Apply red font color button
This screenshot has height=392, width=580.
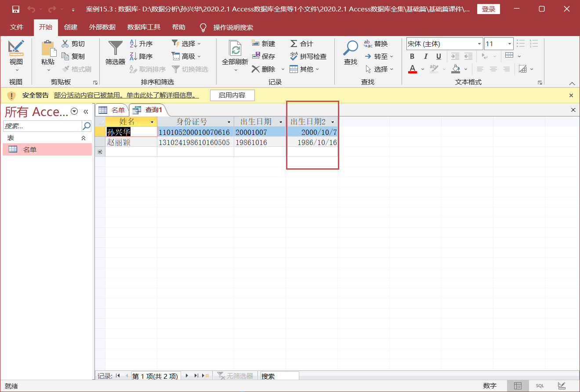tap(413, 69)
